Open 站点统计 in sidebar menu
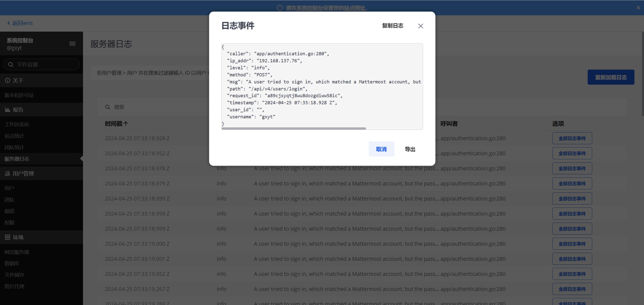The width and height of the screenshot is (644, 305). (14, 136)
